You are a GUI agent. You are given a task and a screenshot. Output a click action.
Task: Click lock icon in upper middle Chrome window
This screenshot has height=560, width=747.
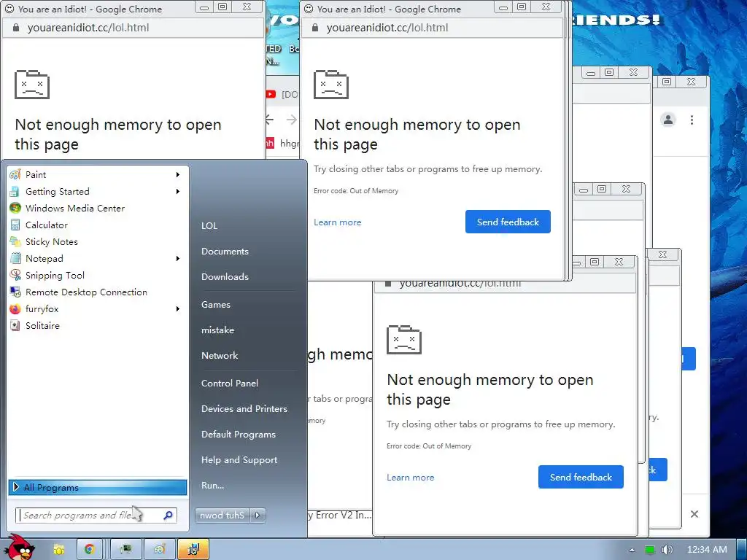pos(315,28)
